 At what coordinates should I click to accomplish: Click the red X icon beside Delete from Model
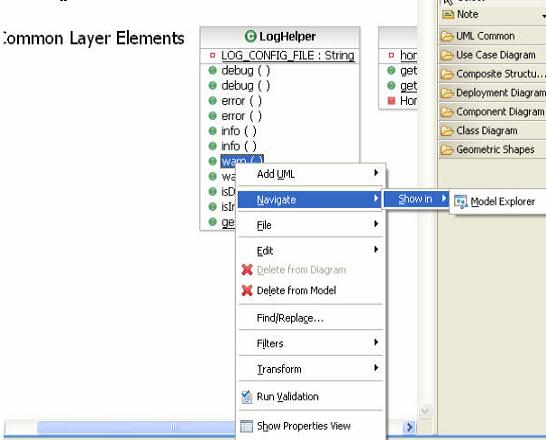(x=247, y=290)
